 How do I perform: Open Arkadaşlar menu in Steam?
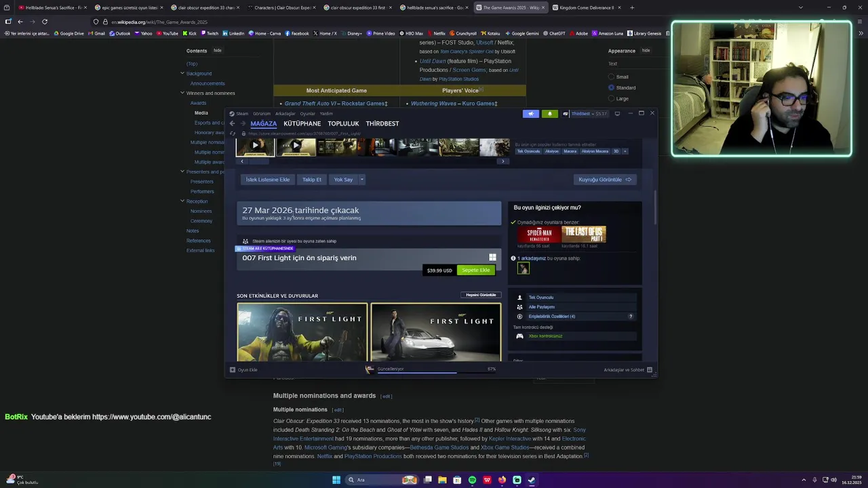point(285,114)
